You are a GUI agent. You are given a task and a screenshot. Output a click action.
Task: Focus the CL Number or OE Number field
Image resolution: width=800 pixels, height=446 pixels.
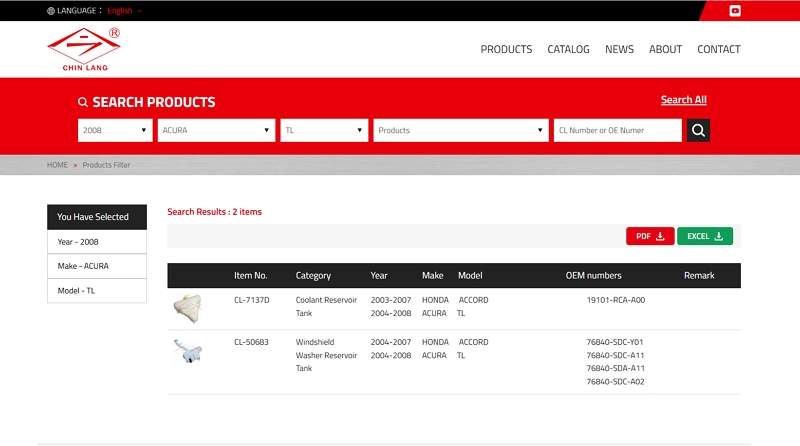617,130
